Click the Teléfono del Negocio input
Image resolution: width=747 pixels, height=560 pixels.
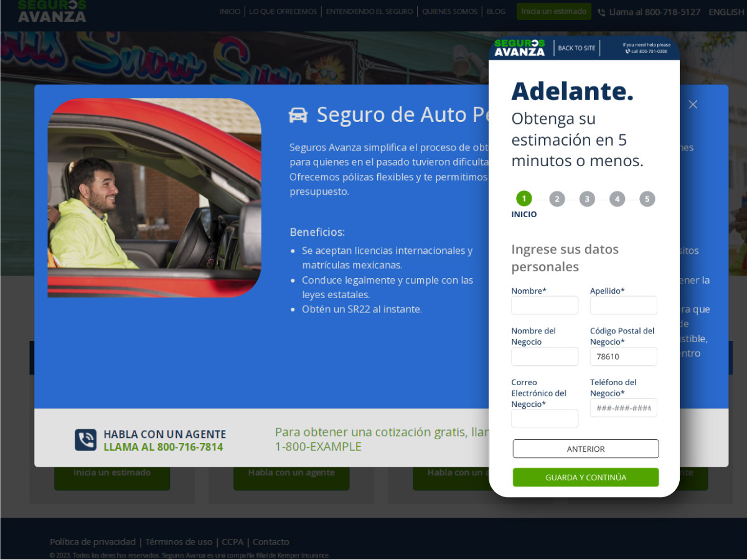point(623,408)
